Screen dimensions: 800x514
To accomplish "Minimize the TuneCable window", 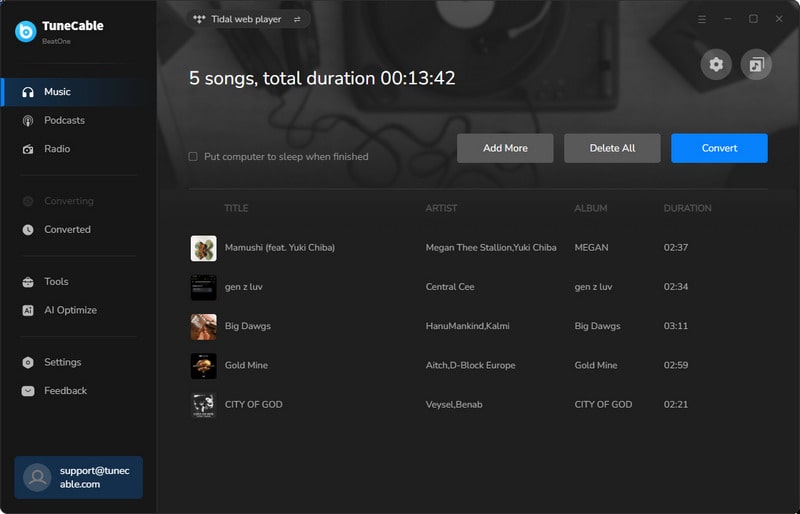I will coord(728,19).
